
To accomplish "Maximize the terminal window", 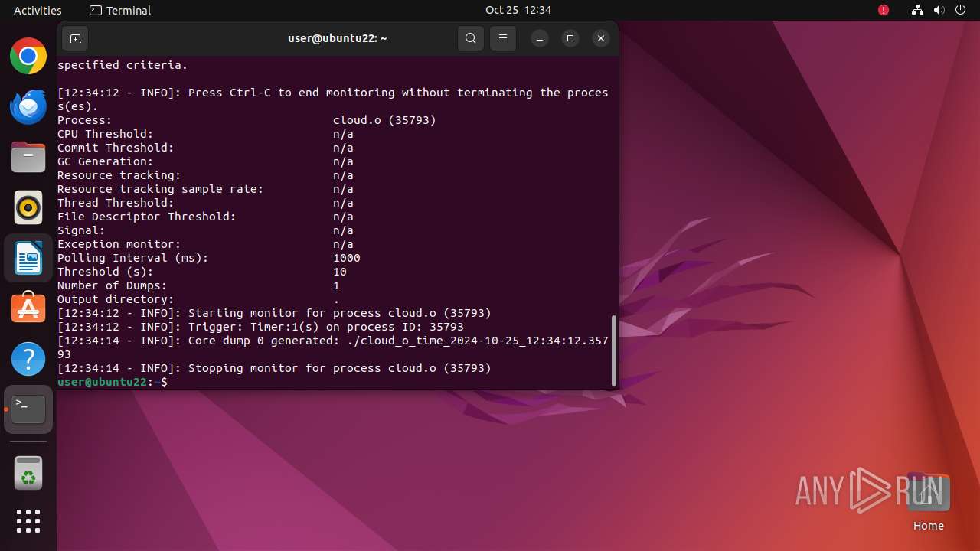I will click(x=570, y=38).
